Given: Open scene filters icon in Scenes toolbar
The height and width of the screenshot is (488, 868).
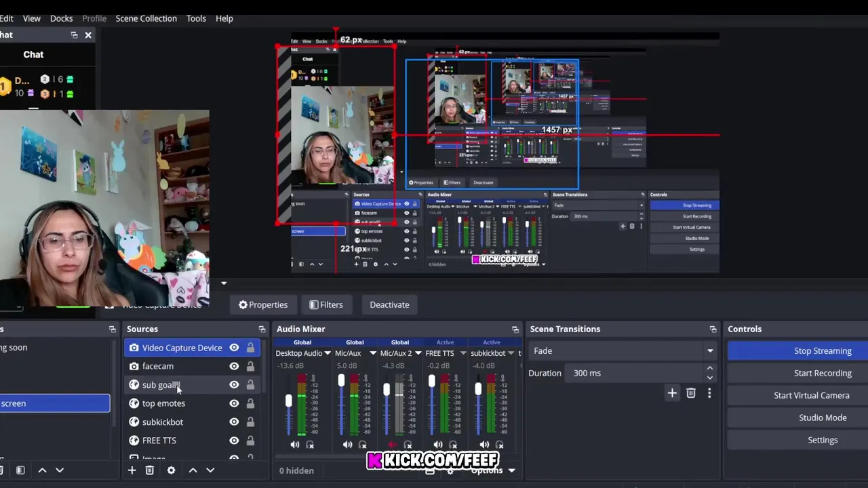Looking at the screenshot, I should pyautogui.click(x=20, y=470).
